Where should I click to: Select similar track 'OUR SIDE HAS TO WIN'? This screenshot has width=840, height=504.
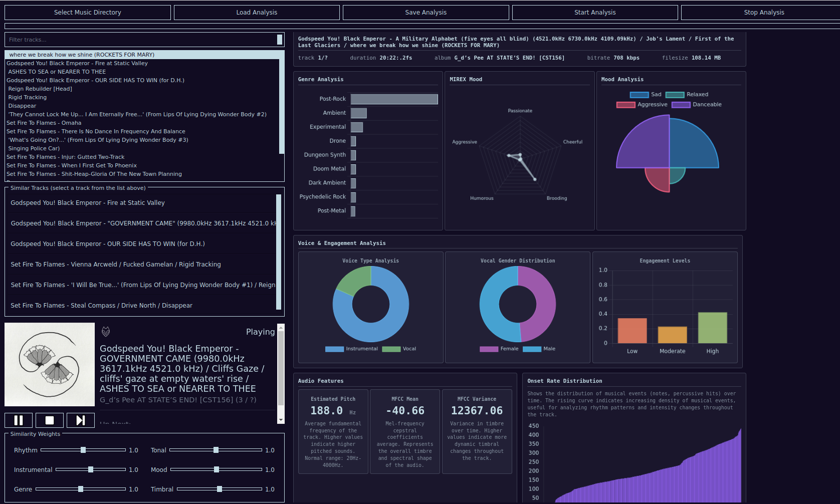(x=142, y=244)
